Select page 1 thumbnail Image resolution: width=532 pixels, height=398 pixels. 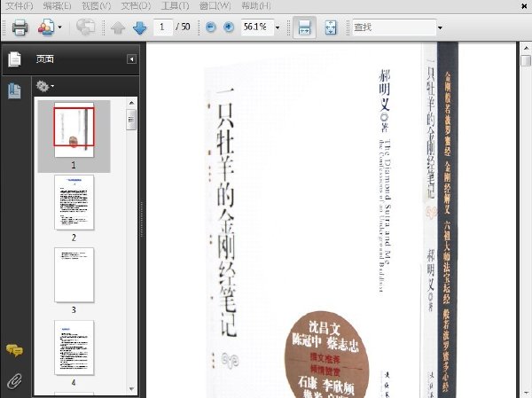click(74, 130)
